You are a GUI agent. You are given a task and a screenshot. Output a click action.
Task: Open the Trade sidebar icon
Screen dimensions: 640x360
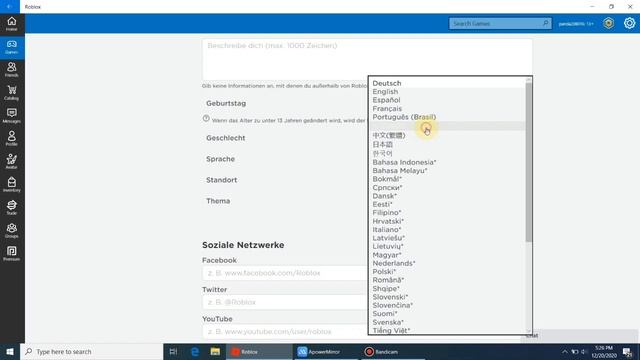11,207
